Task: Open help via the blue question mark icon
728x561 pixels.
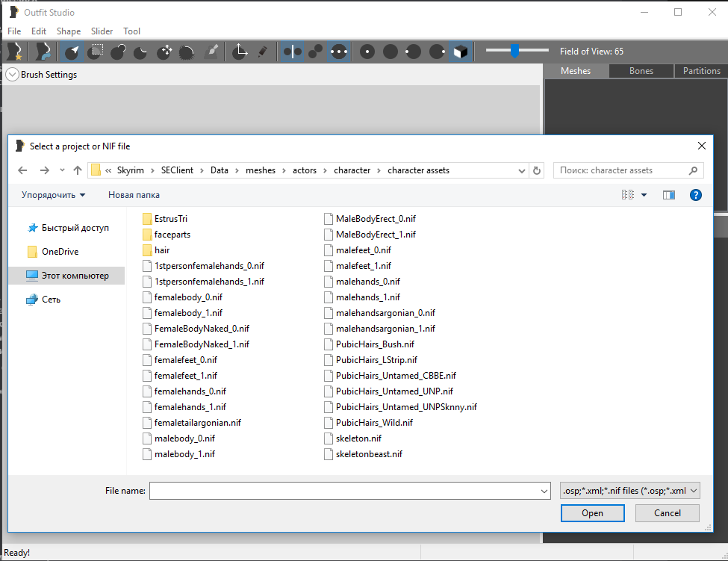Action: coord(695,195)
